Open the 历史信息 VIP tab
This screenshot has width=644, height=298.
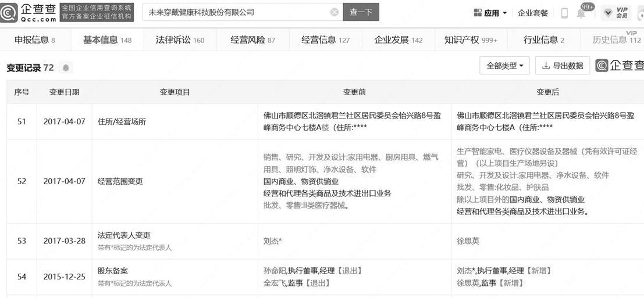coord(616,40)
